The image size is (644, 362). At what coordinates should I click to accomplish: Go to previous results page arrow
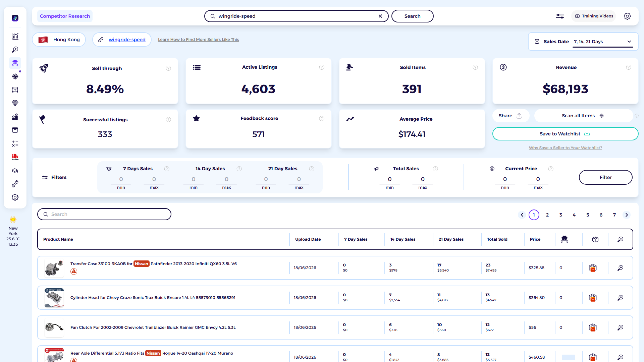[x=522, y=215]
